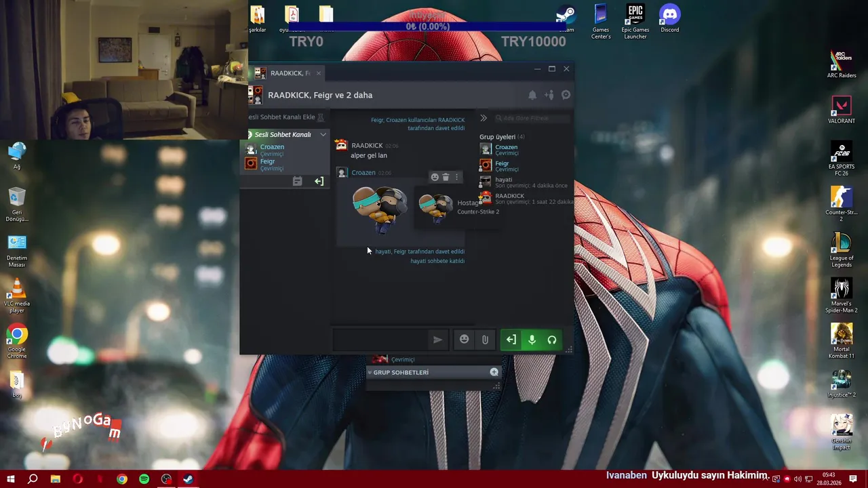The image size is (868, 488).
Task: Open the Ağ network desktop icon
Action: [x=17, y=156]
